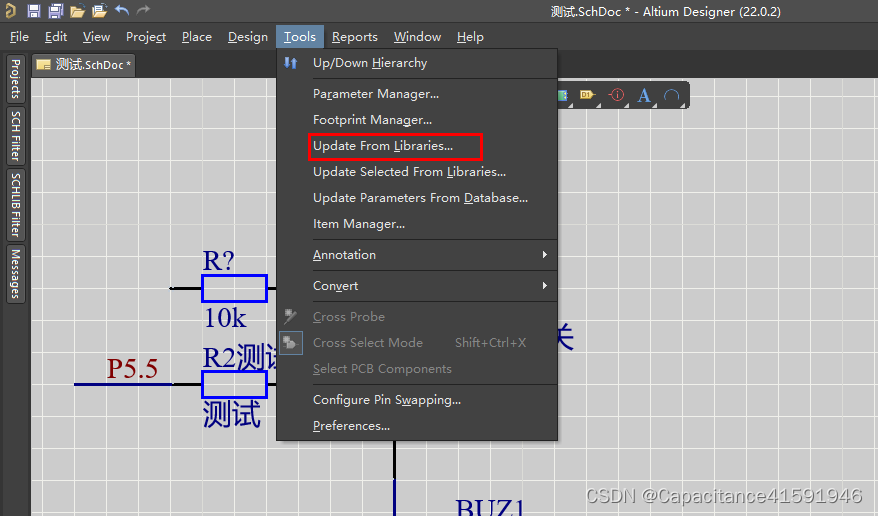
Task: Open the Messages side panel tab
Action: 16,274
